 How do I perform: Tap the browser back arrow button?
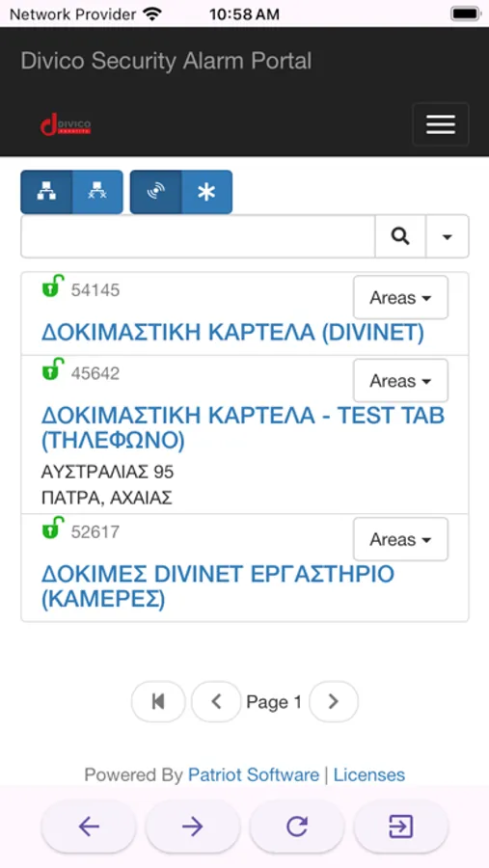pyautogui.click(x=89, y=827)
